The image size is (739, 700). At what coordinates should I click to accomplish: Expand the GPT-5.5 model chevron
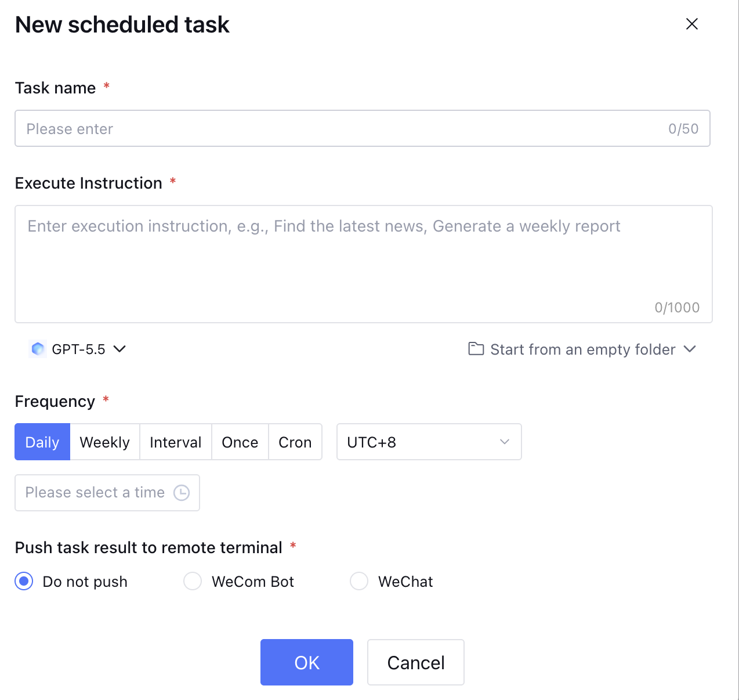(119, 349)
